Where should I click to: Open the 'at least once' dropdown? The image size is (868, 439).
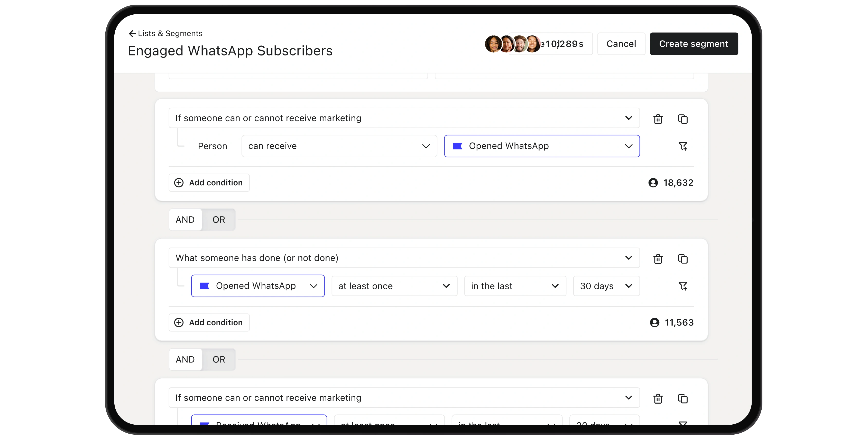(394, 286)
